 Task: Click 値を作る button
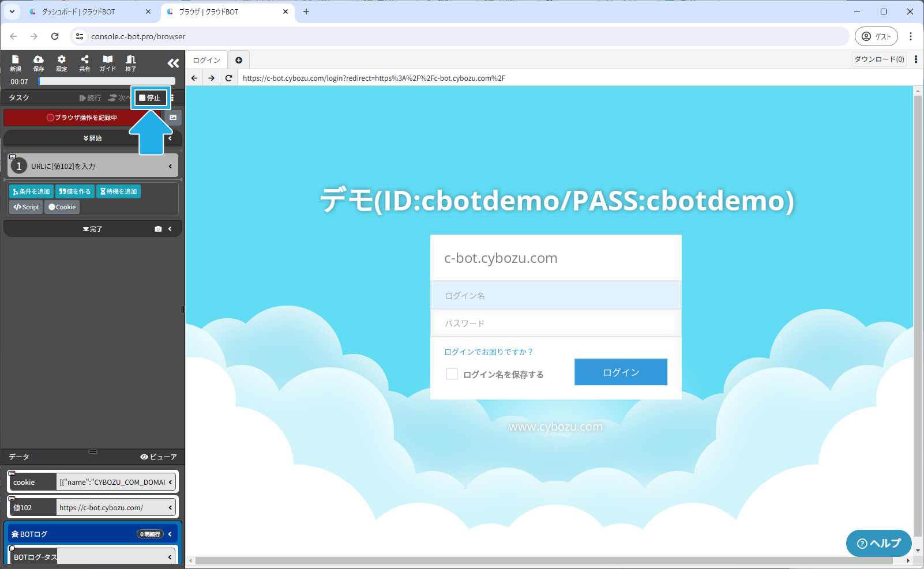pos(75,191)
